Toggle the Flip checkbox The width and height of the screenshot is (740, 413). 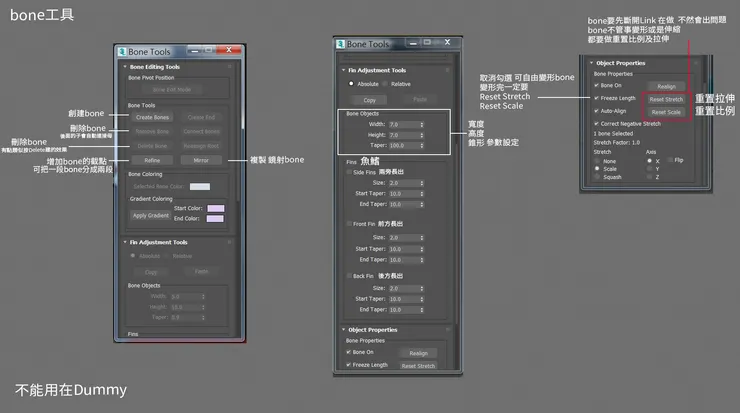(670, 160)
